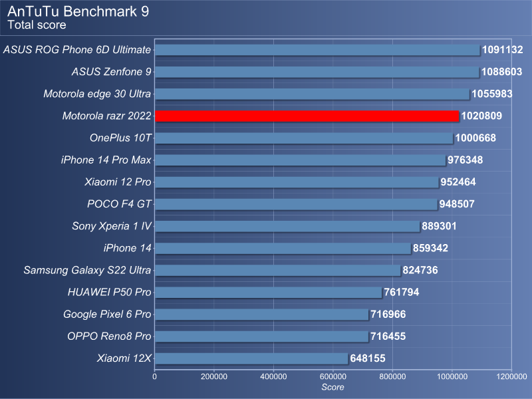Select the '600000' axis tick label
The height and width of the screenshot is (399, 532).
point(333,376)
